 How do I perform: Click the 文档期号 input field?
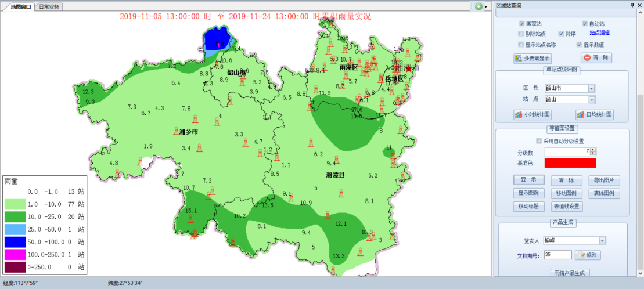[x=557, y=255]
